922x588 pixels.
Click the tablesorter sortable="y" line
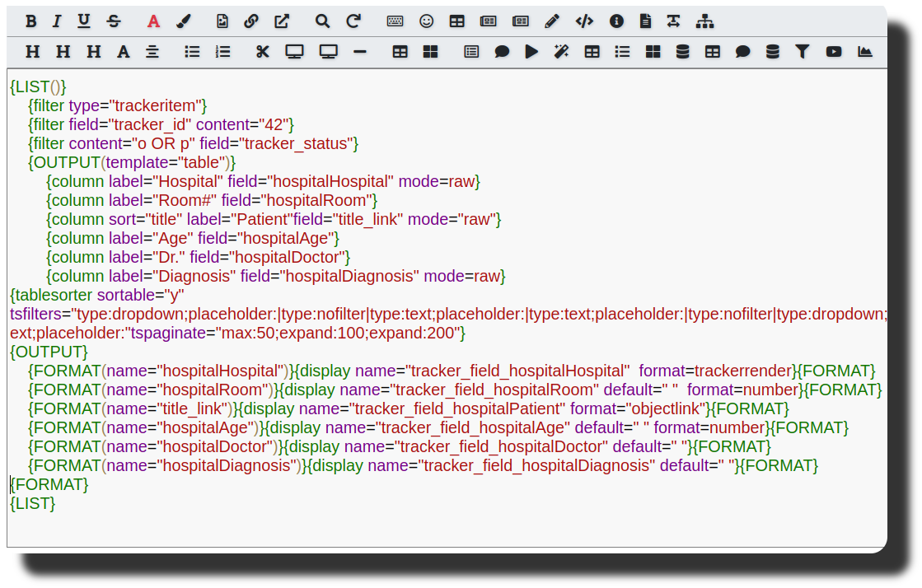[x=97, y=295]
